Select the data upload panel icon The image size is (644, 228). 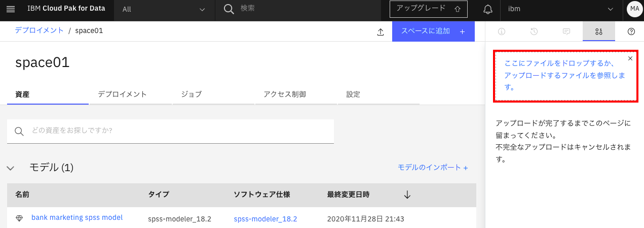coord(598,31)
